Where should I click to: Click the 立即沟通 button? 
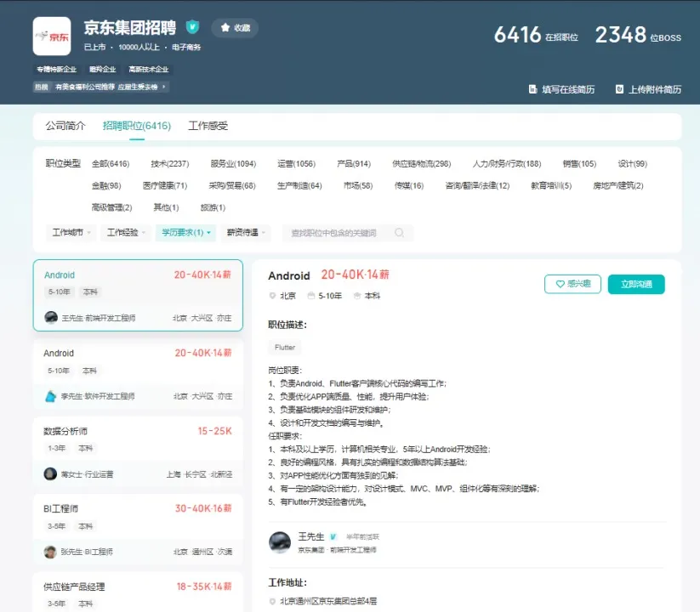click(x=636, y=284)
